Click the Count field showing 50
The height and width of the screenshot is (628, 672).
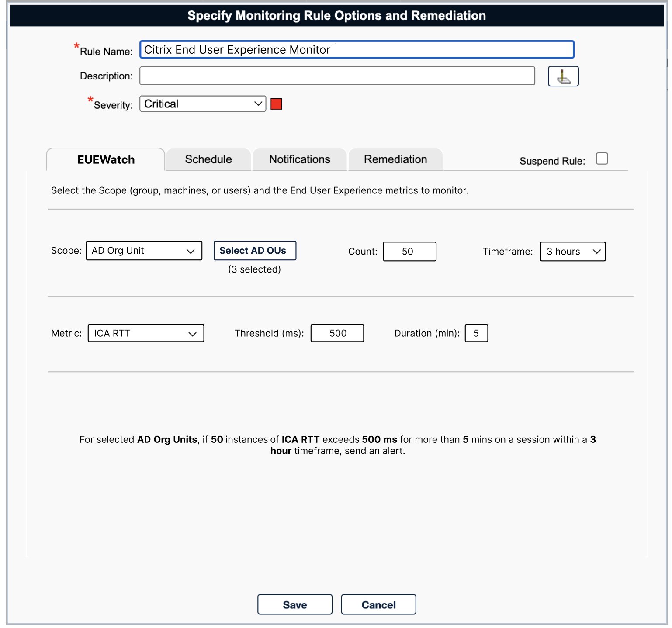409,252
